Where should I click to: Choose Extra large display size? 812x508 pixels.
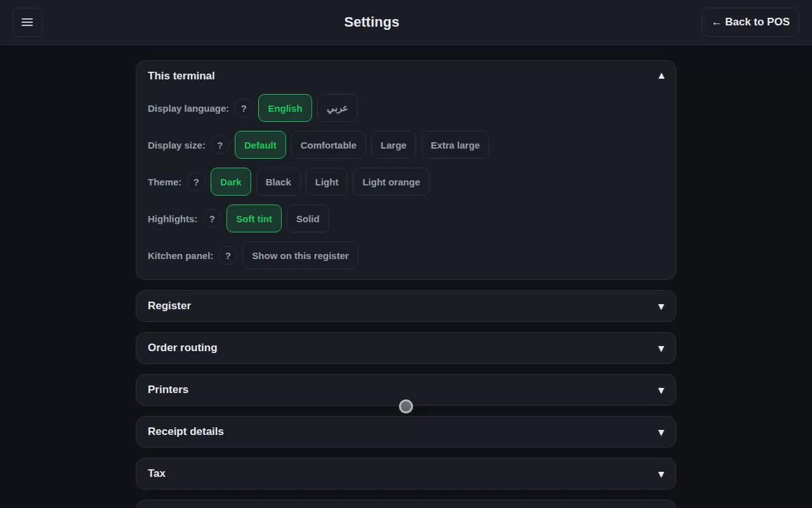pyautogui.click(x=455, y=145)
